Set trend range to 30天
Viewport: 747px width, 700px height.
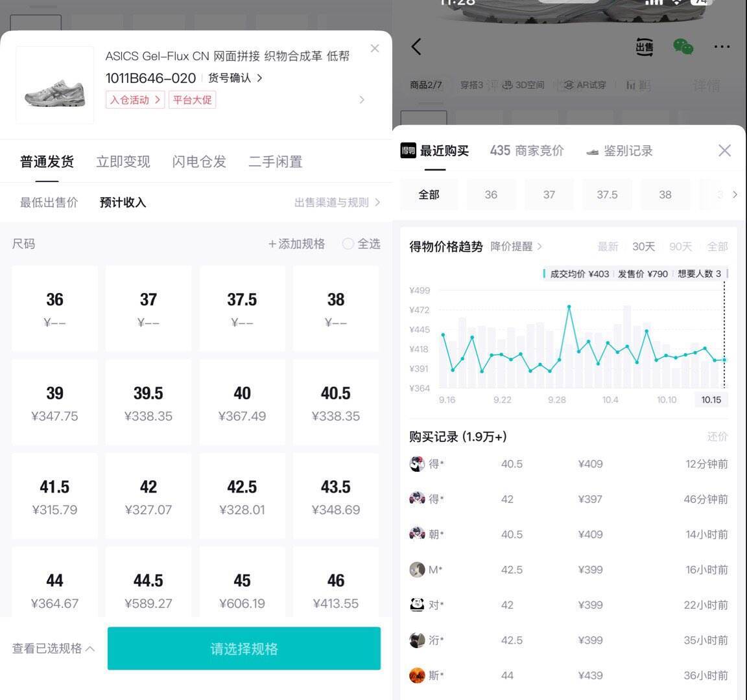click(x=644, y=246)
